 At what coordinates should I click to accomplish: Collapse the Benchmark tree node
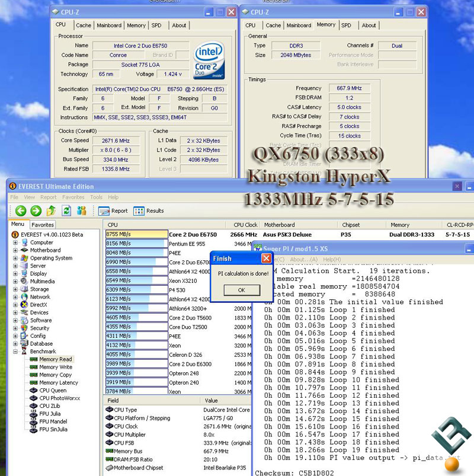tap(15, 352)
